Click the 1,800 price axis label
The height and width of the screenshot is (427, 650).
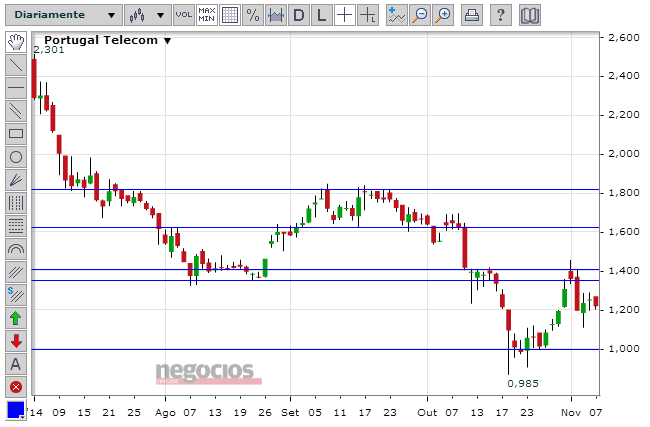[x=623, y=193]
